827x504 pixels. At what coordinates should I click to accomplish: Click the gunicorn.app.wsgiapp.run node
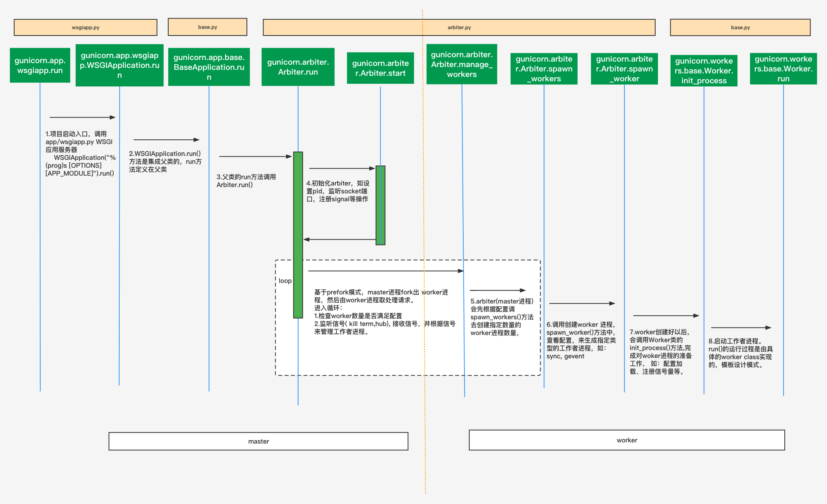tap(40, 66)
